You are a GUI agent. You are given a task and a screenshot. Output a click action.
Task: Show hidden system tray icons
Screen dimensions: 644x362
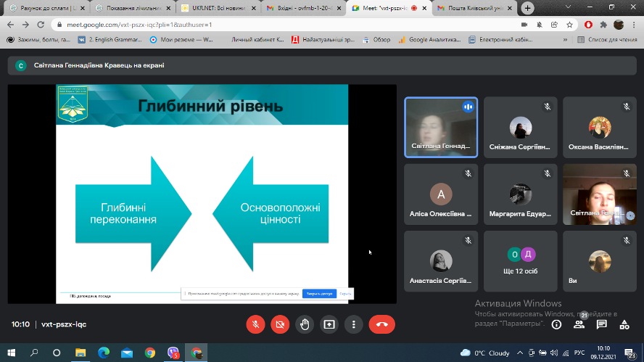tap(519, 353)
